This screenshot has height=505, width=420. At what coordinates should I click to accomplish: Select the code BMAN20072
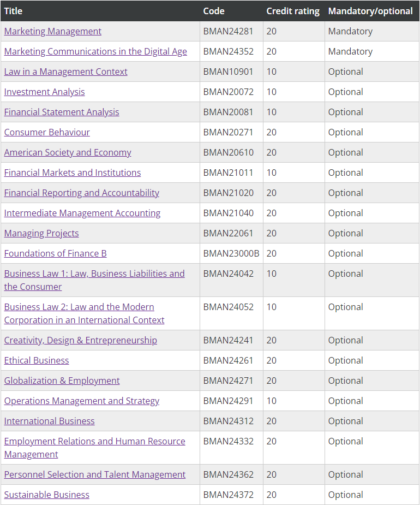[228, 92]
